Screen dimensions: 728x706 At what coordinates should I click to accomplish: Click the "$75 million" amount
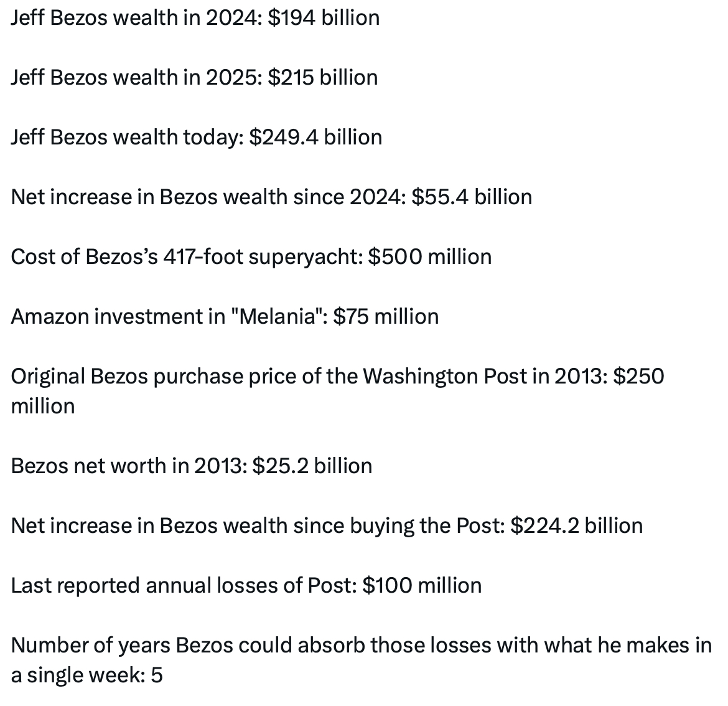[x=386, y=316]
